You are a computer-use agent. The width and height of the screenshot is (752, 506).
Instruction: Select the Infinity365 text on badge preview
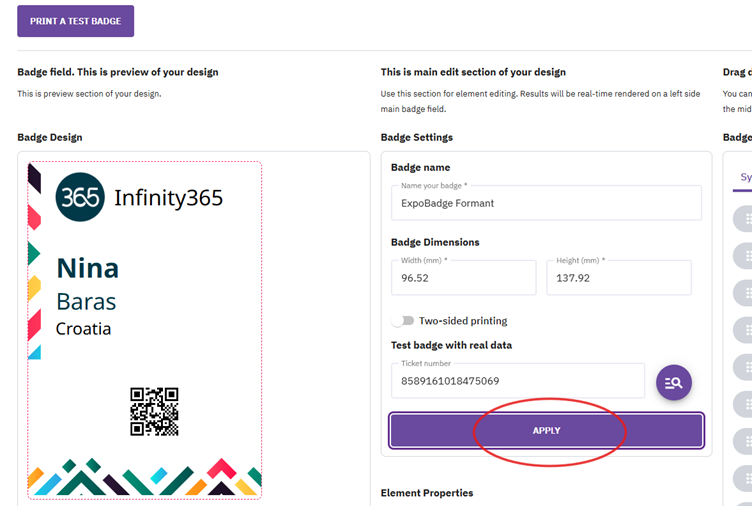(168, 197)
